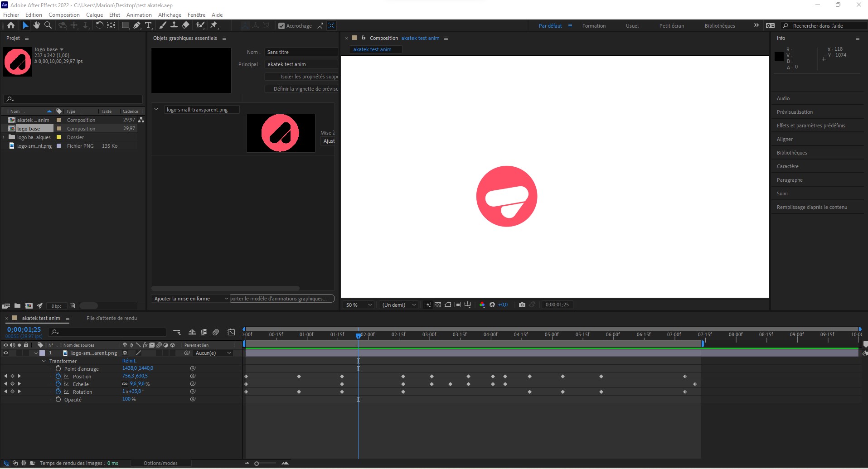Select the Hand tool
This screenshot has width=868, height=469.
point(37,25)
